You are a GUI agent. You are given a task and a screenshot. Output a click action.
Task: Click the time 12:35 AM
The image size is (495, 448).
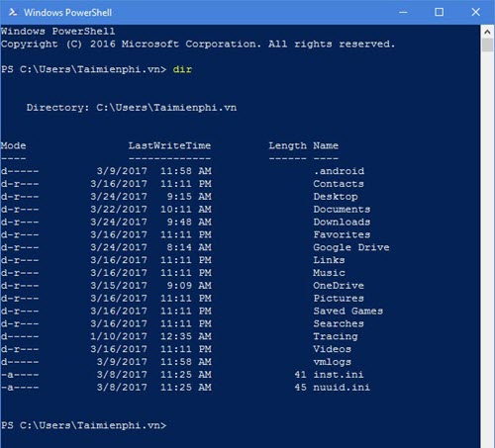pos(186,336)
